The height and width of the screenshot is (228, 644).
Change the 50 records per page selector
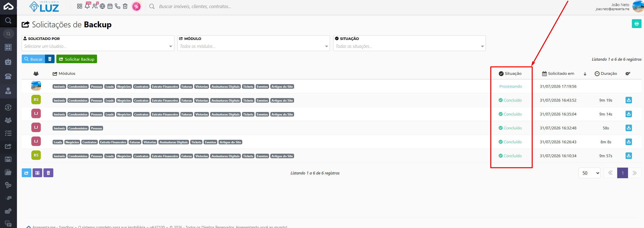(589, 173)
